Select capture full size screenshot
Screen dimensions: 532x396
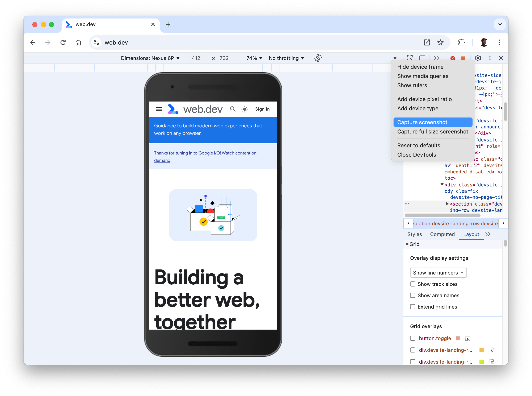[433, 131]
